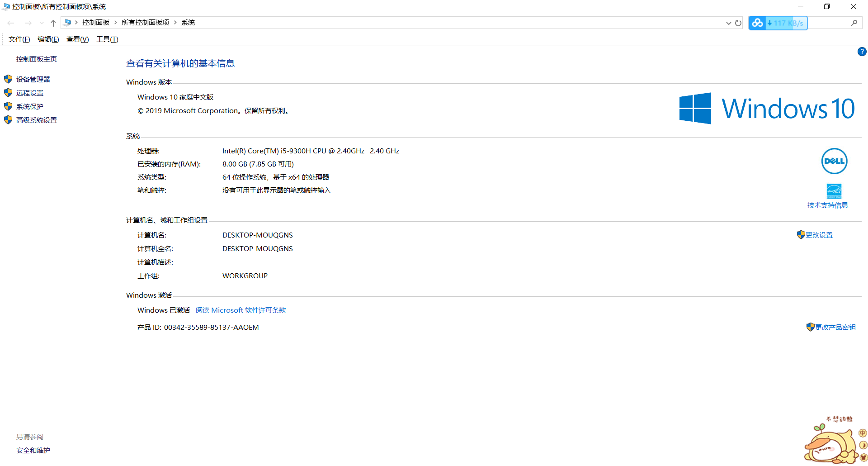Open 设备管理器 link

click(x=33, y=79)
